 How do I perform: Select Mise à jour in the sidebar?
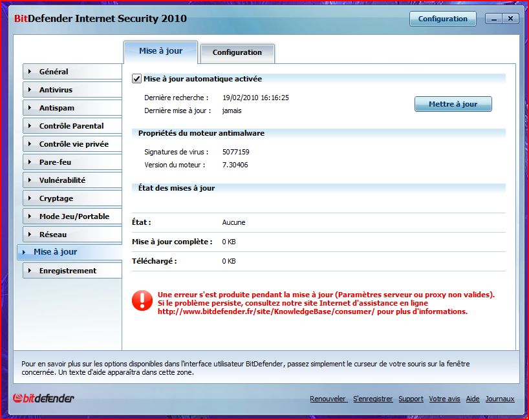(69, 252)
